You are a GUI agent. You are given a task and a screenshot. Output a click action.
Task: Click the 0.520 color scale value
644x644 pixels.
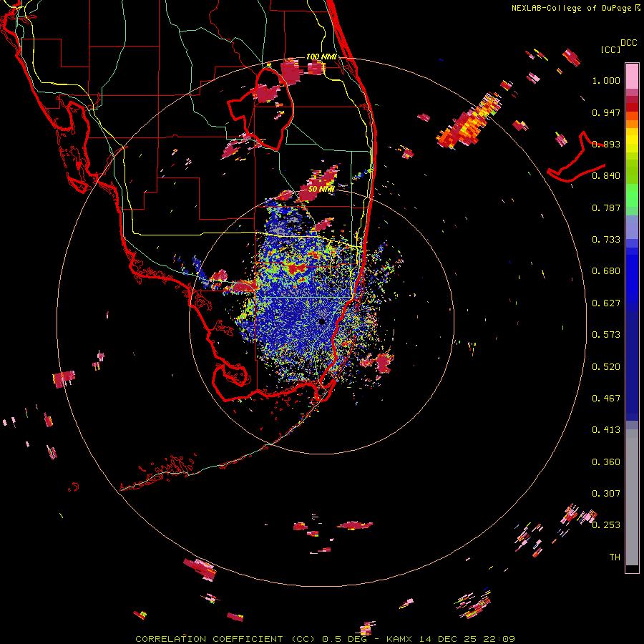point(606,367)
